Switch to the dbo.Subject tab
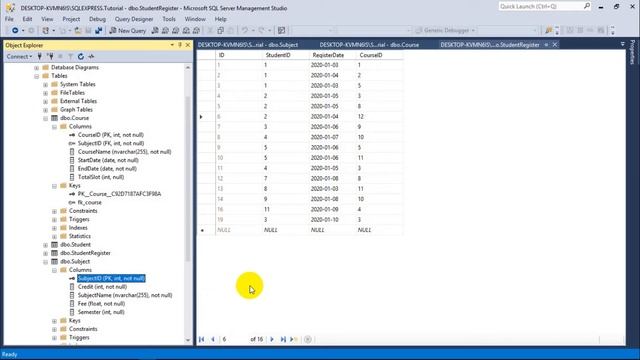 click(x=248, y=45)
